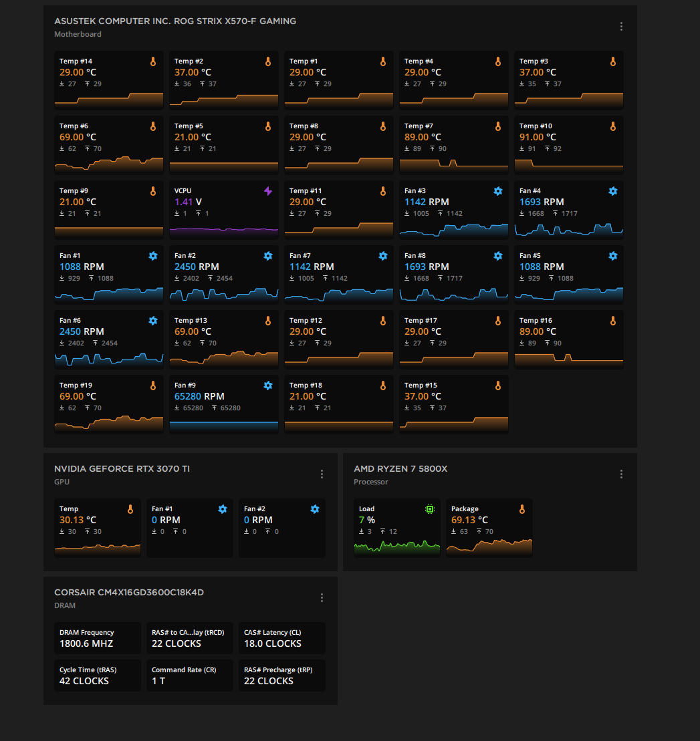Click the thermometer icon on Temp #1
700x741 pixels.
pos(382,61)
